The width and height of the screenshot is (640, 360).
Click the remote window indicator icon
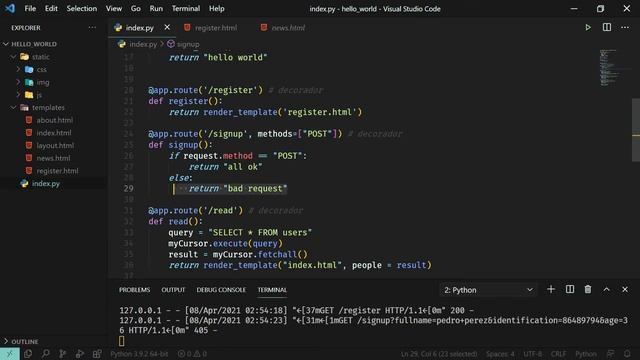[x=9, y=354]
